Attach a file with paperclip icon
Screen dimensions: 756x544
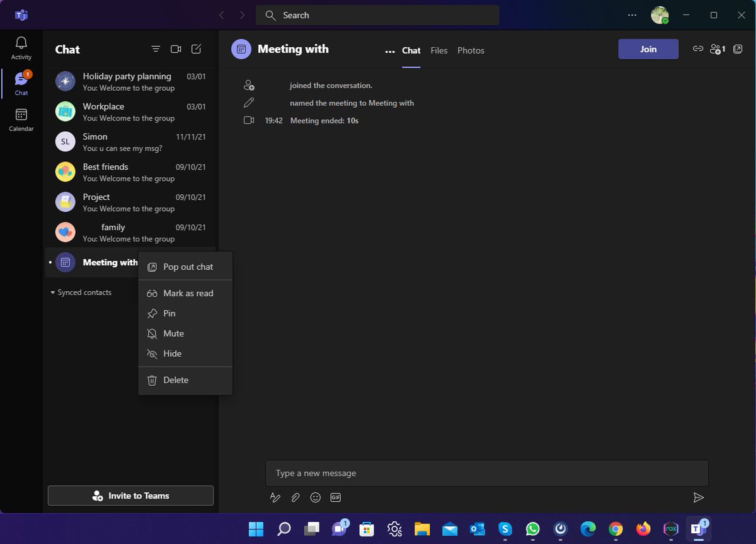click(x=295, y=497)
